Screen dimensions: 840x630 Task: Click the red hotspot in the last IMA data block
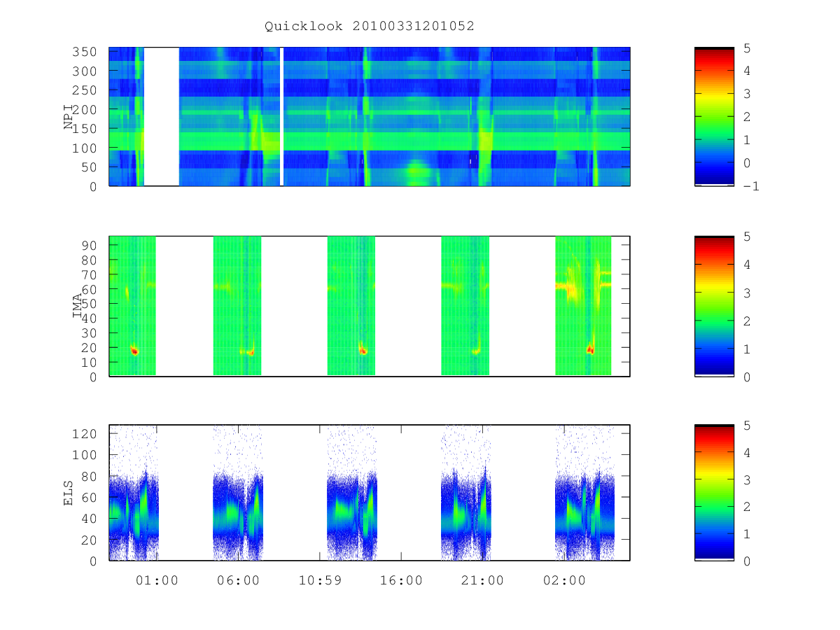pyautogui.click(x=590, y=349)
